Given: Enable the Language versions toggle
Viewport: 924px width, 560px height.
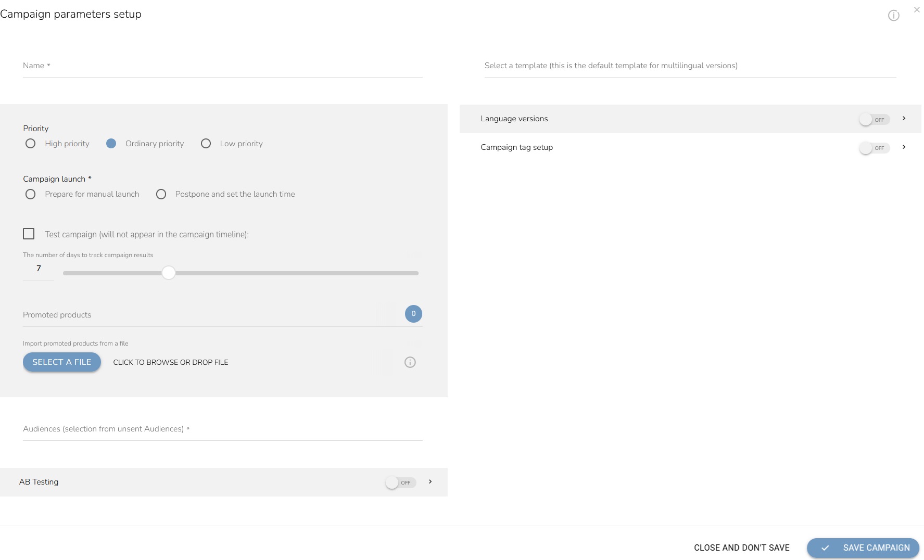Looking at the screenshot, I should coord(874,119).
